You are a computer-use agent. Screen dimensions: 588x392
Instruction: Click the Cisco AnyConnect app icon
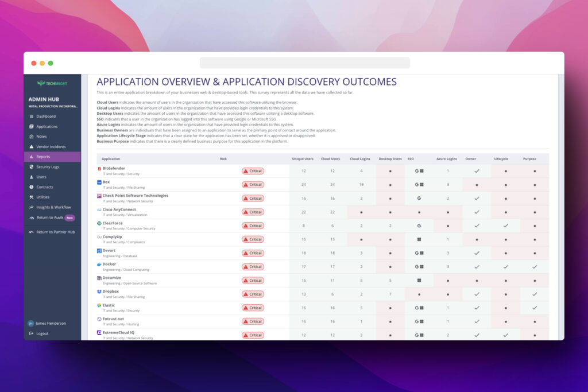click(99, 210)
